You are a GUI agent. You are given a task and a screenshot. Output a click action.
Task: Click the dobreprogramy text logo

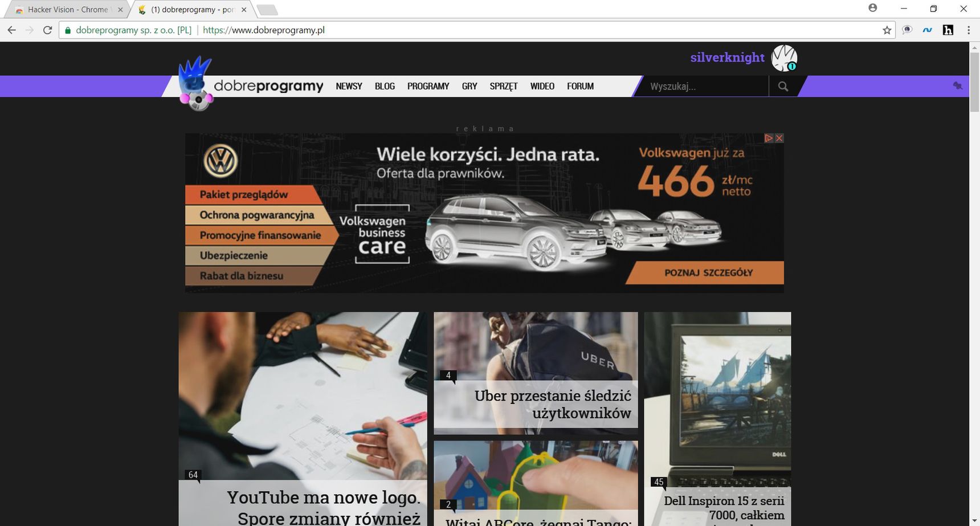(x=268, y=86)
